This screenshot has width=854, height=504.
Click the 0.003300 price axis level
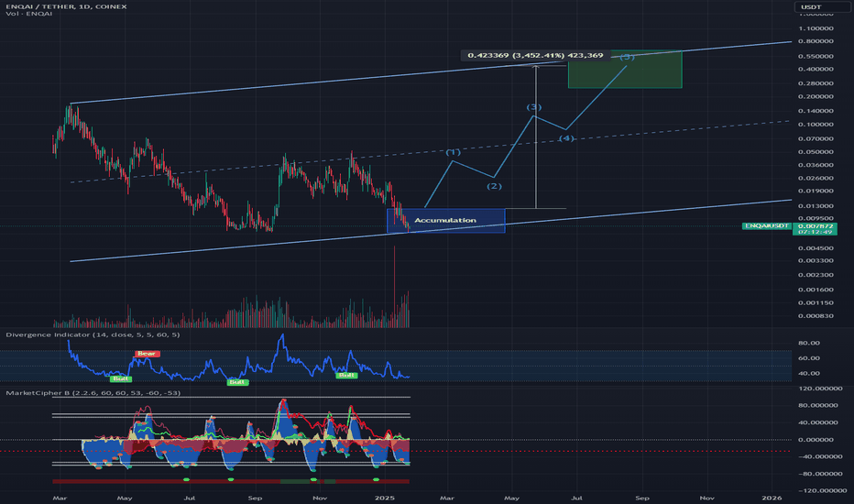(x=816, y=261)
